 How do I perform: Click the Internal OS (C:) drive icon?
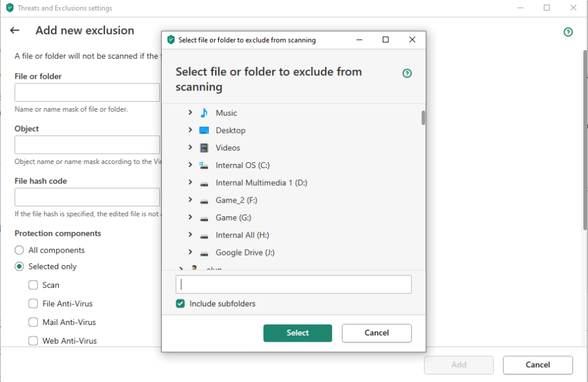(204, 166)
